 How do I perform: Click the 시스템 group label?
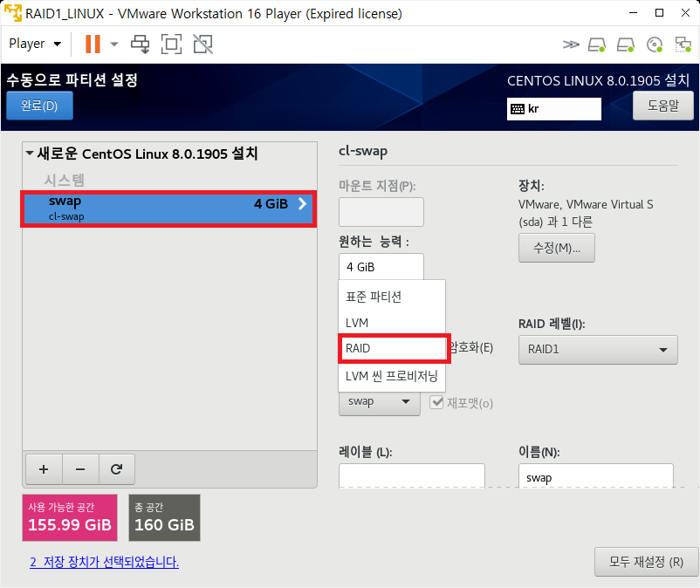(x=65, y=181)
